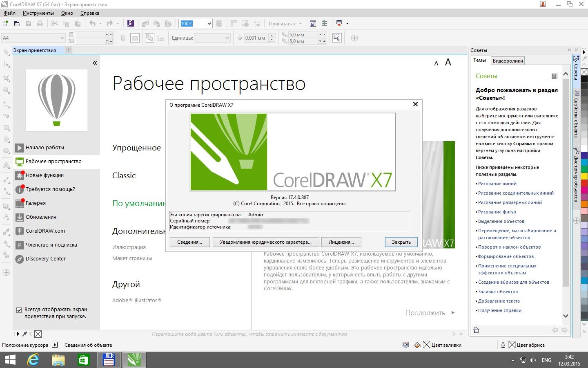The image size is (588, 368).
Task: Open Internet Explorer from the taskbar
Action: coord(33,360)
